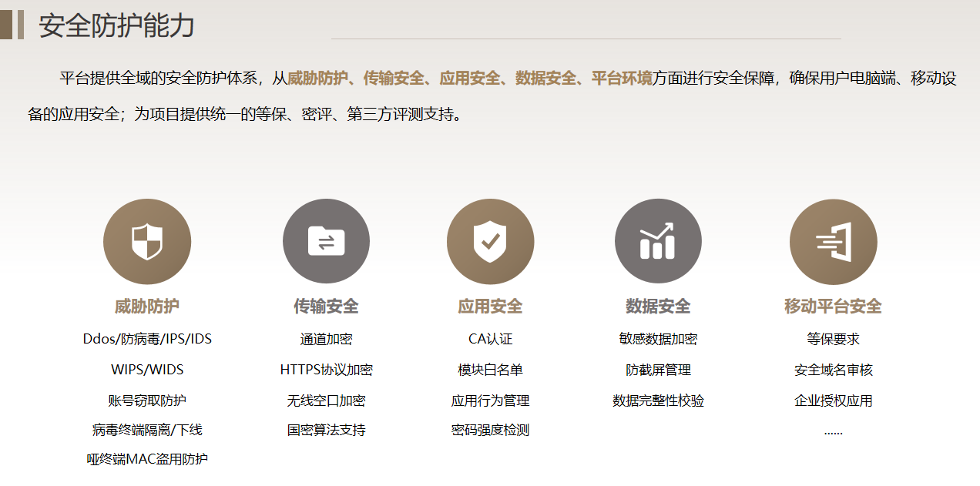This screenshot has height=486, width=980.
Task: Click the folder transfer icon above 传输安全
Action: pos(326,241)
